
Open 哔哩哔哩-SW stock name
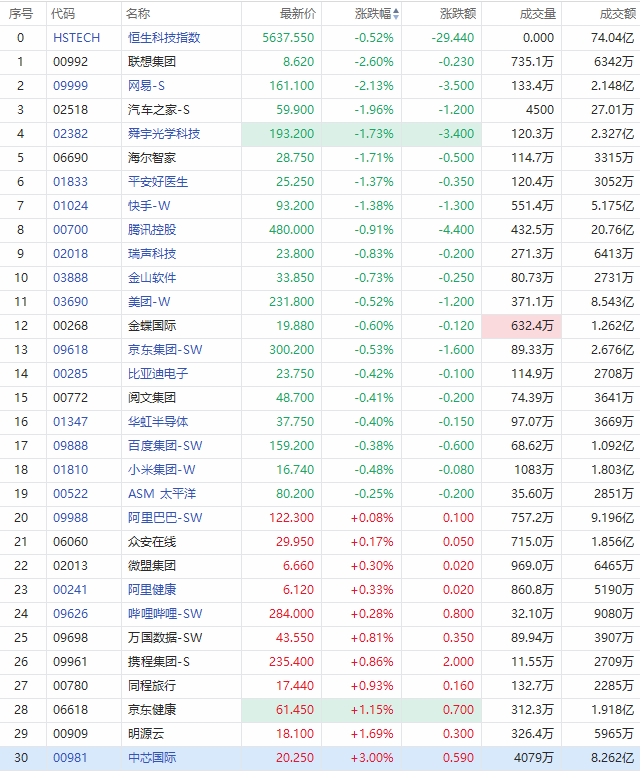click(165, 614)
